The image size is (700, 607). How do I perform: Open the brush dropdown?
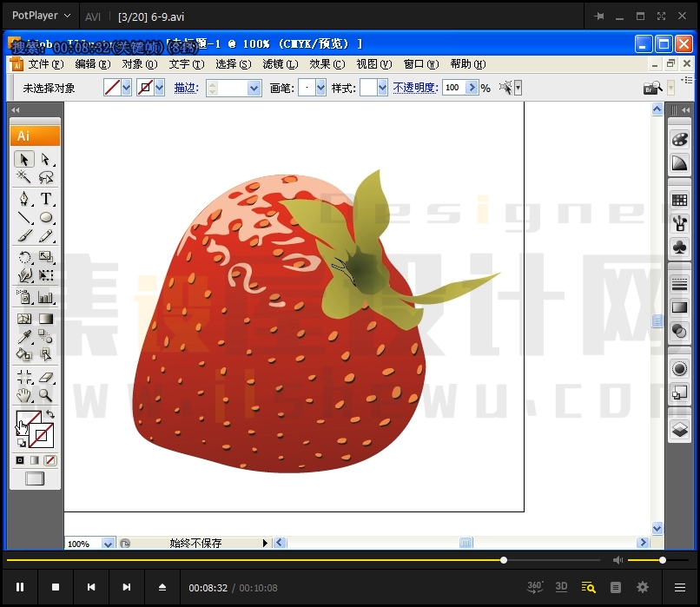pyautogui.click(x=321, y=88)
